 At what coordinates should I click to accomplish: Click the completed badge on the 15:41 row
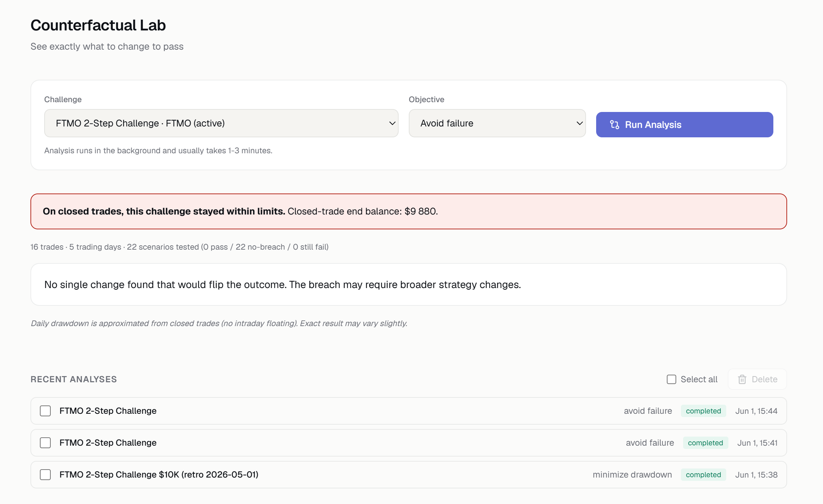pyautogui.click(x=705, y=443)
